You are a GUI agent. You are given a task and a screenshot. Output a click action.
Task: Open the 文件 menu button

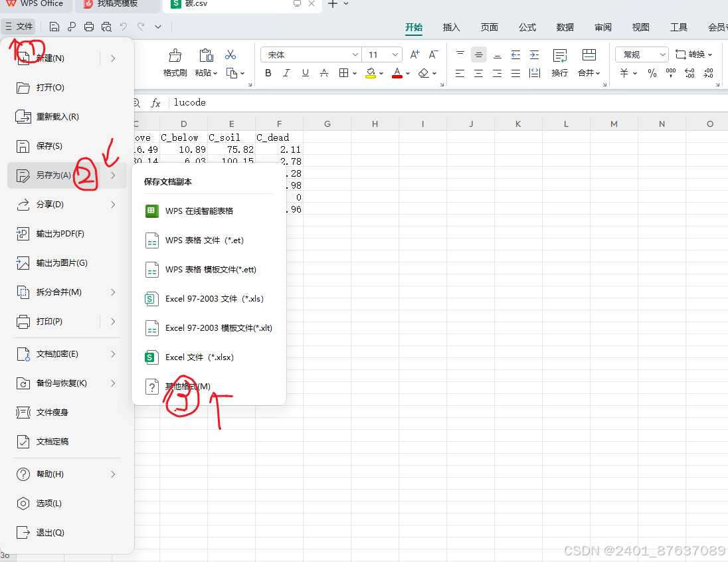click(x=19, y=27)
